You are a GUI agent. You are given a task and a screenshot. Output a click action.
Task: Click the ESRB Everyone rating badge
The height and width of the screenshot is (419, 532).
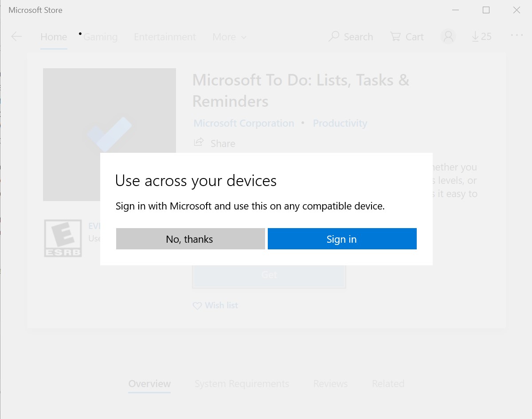coord(63,238)
